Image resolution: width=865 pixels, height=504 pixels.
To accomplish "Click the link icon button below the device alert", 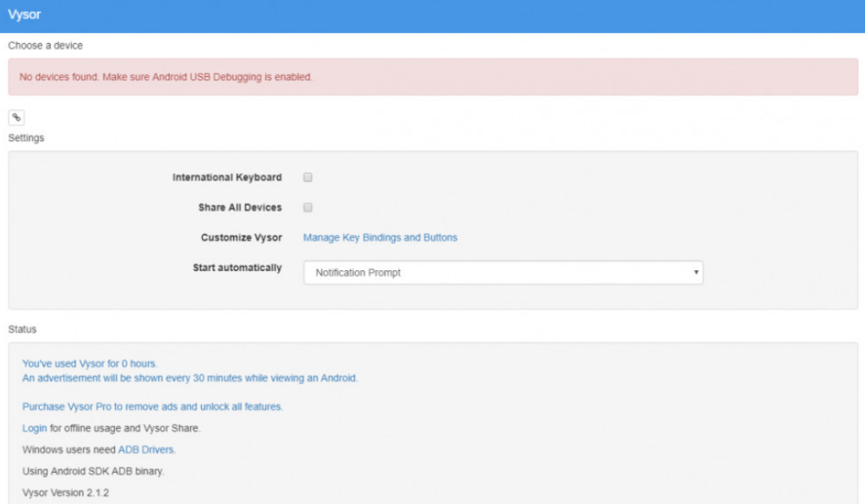I will (x=17, y=117).
